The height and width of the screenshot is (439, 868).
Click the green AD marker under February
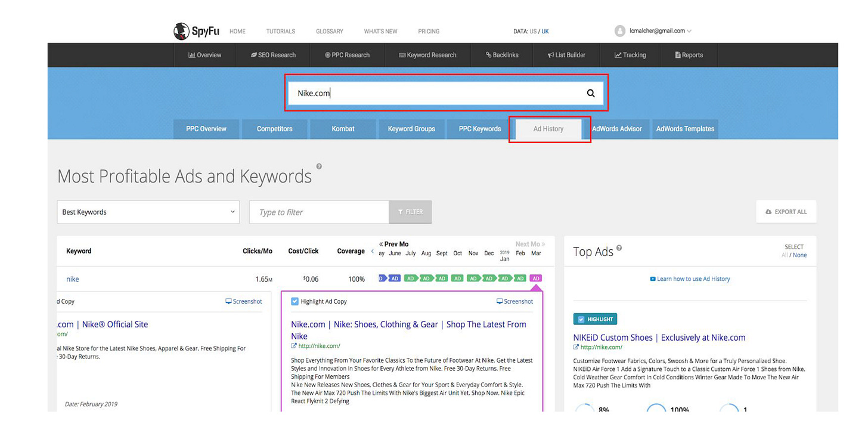(x=520, y=279)
